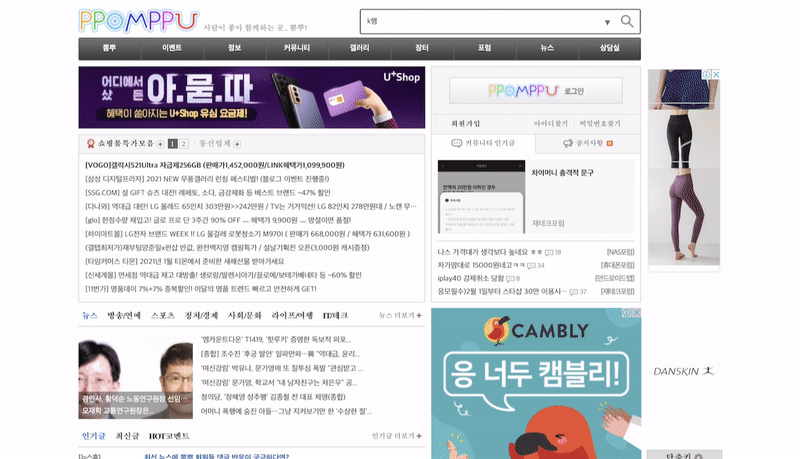This screenshot has width=800, height=459.
Task: Click the [안드로이드탭] tag
Action: pyautogui.click(x=615, y=278)
